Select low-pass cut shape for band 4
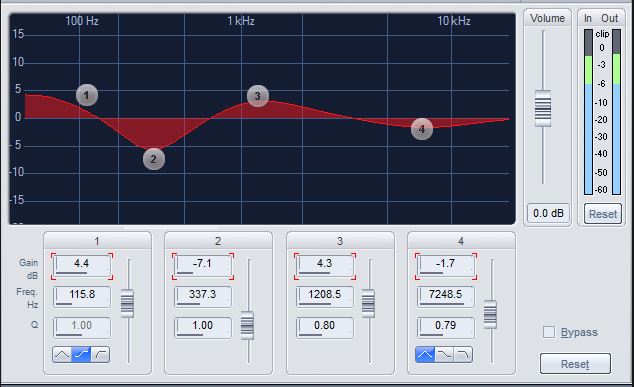This screenshot has height=387, width=634. click(x=463, y=355)
